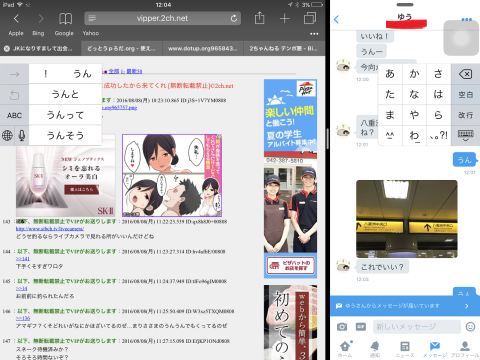Tap the 改行 return key

(x=466, y=115)
